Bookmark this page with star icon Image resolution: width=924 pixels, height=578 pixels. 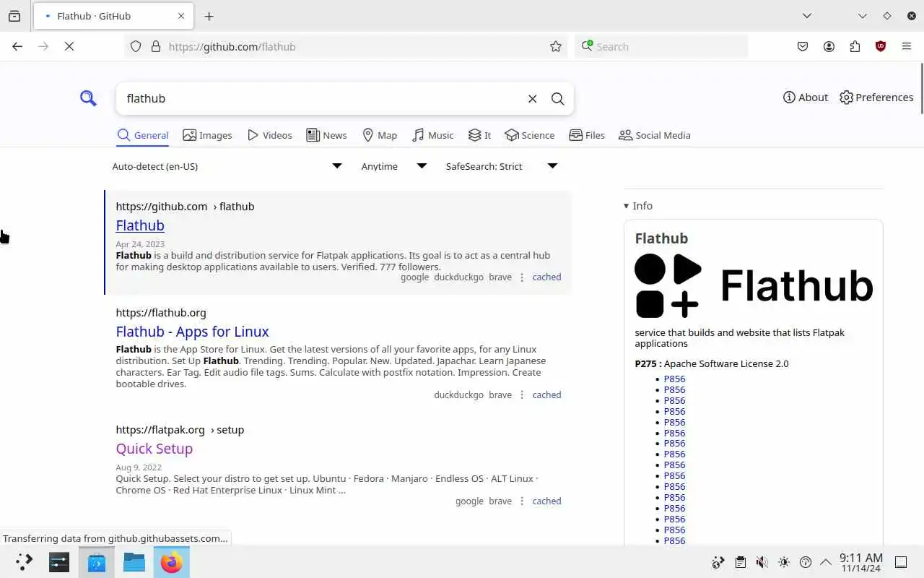click(555, 46)
